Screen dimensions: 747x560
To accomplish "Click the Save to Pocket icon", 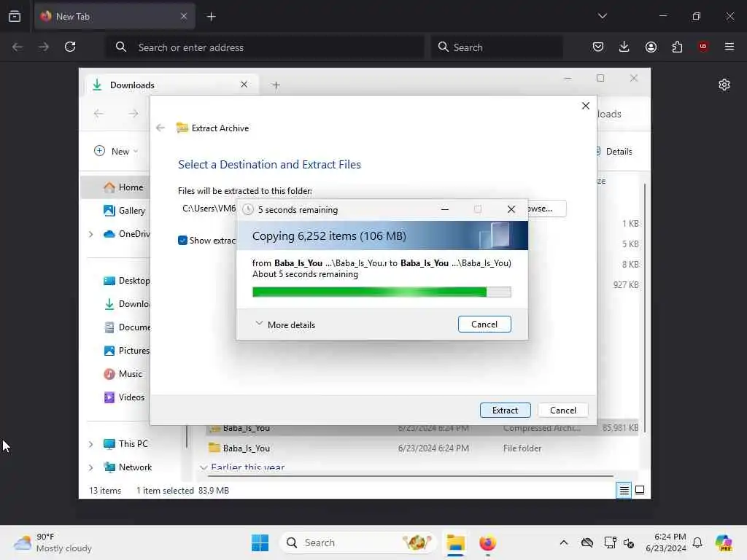I will click(598, 47).
